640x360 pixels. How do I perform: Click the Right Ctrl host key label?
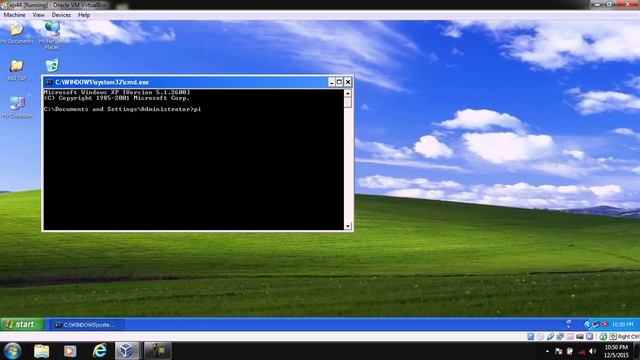tap(629, 336)
